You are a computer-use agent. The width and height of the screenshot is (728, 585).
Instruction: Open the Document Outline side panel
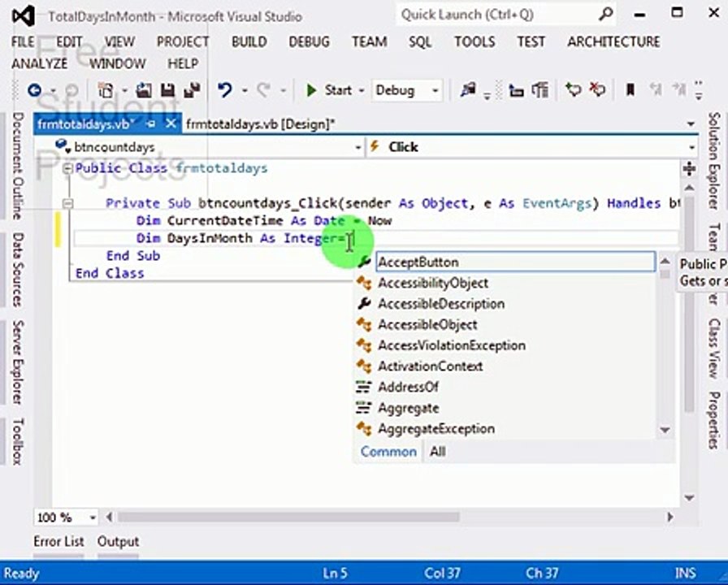(17, 166)
